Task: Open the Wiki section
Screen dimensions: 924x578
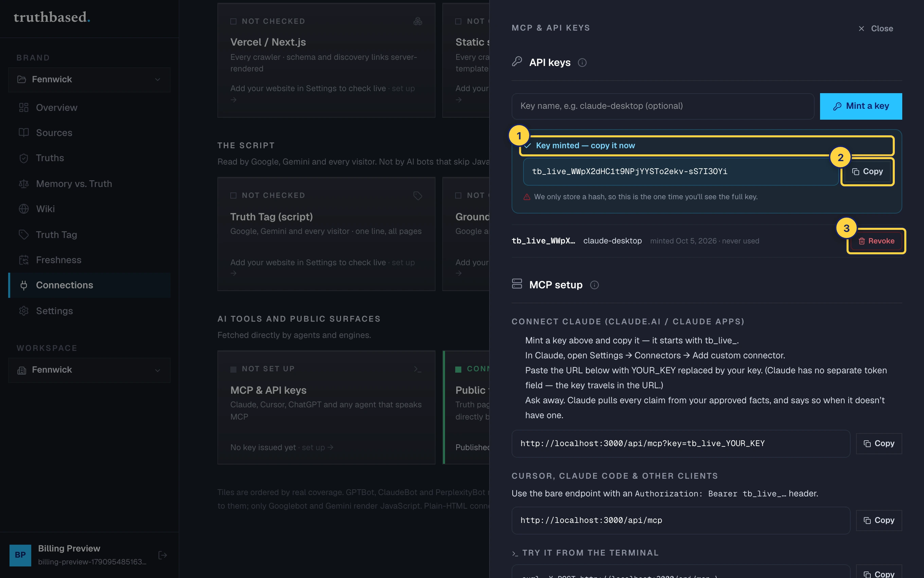Action: pos(89,209)
